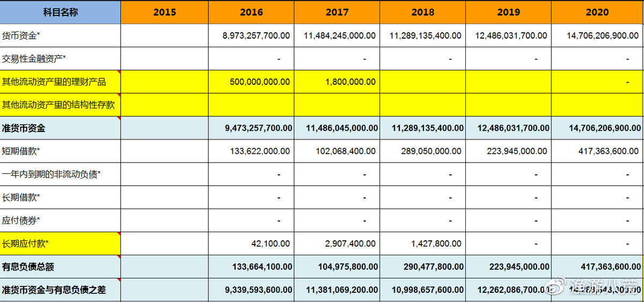Click comment marker on 其他流动资产里的结构性存款 cell

119,95
